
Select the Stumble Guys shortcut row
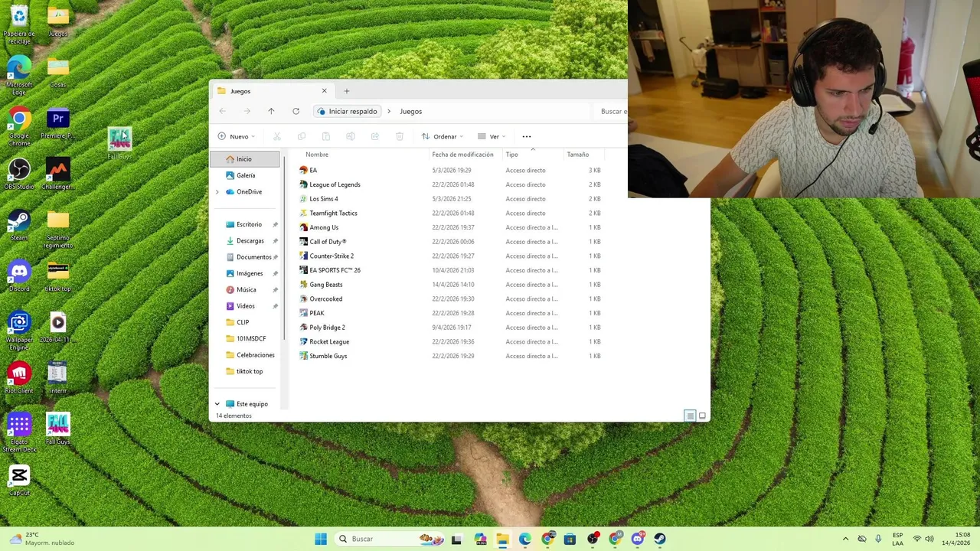452,356
